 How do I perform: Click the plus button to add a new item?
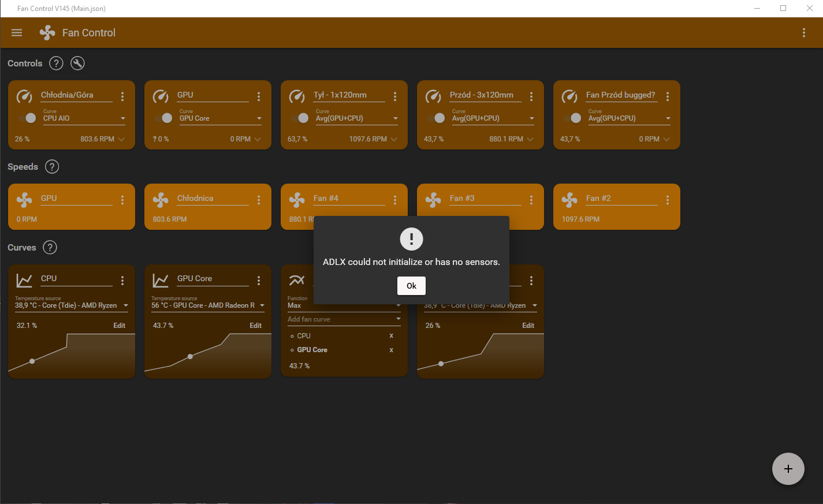tap(788, 469)
